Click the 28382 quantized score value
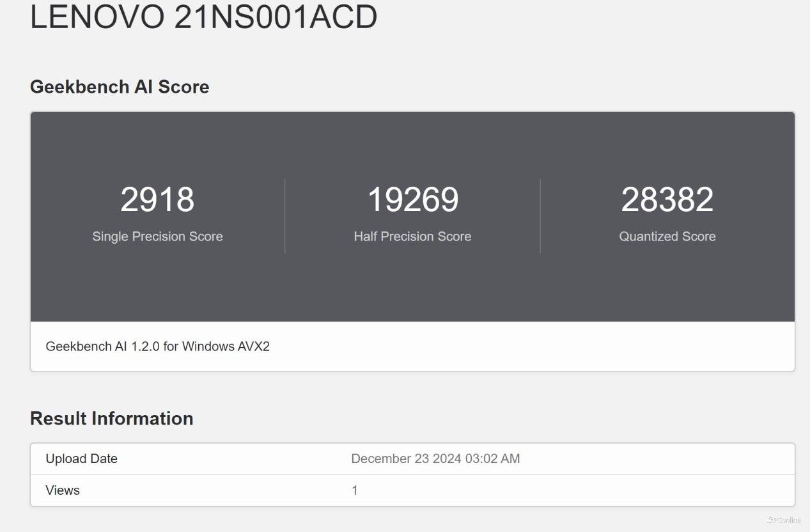The height and width of the screenshot is (532, 810). 667,199
